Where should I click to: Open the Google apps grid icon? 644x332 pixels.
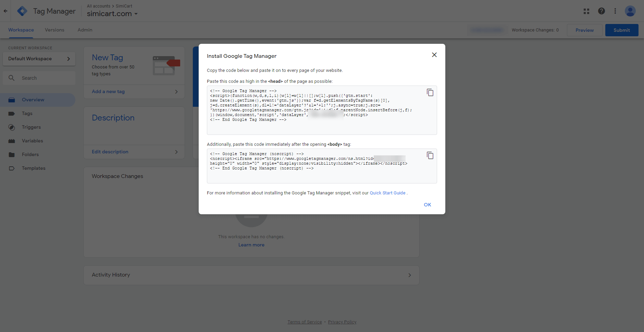click(586, 11)
